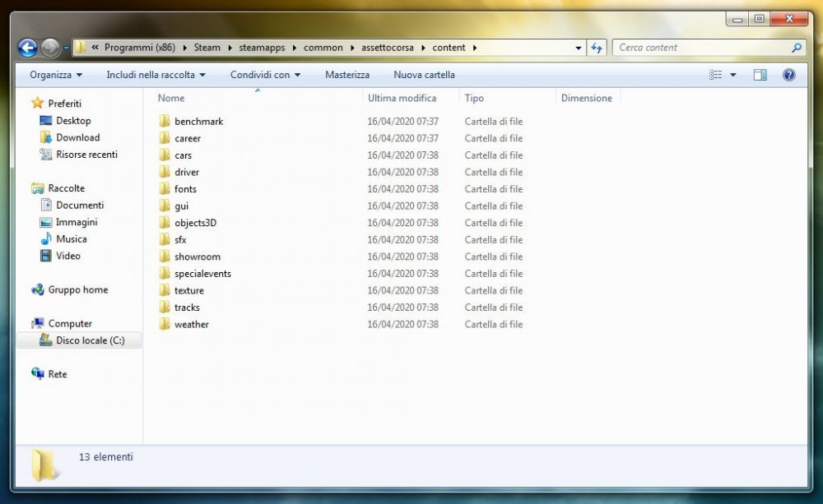Select the driver folder icon

[165, 172]
